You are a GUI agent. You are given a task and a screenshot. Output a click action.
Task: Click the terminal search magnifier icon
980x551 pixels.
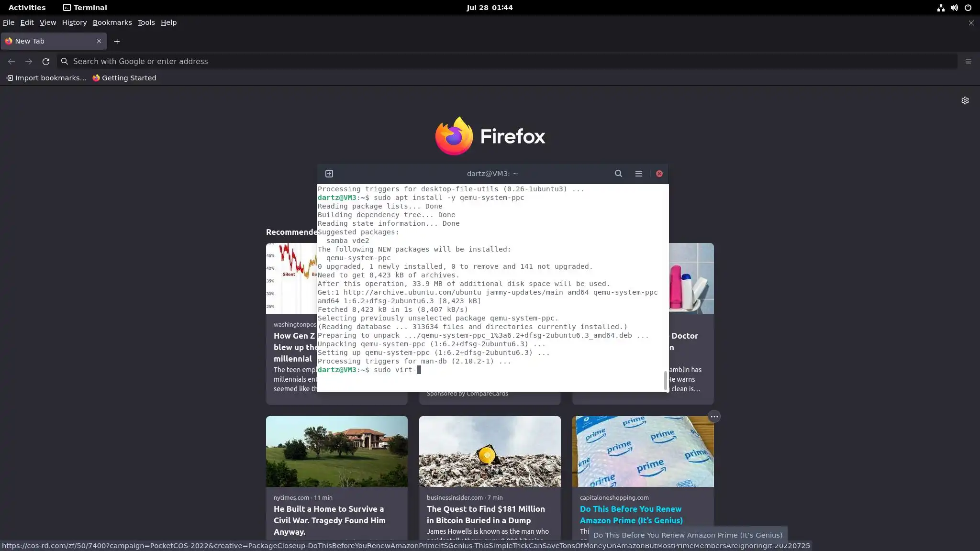point(618,174)
